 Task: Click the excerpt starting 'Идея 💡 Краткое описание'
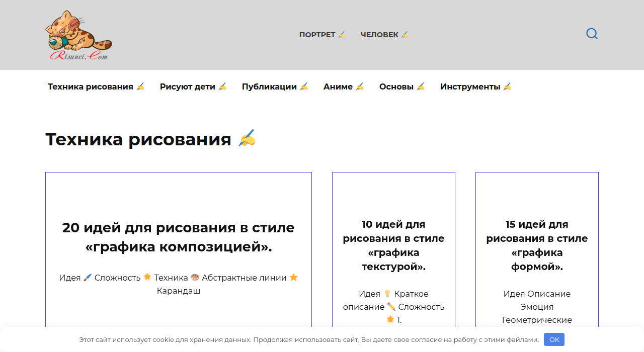point(393,307)
